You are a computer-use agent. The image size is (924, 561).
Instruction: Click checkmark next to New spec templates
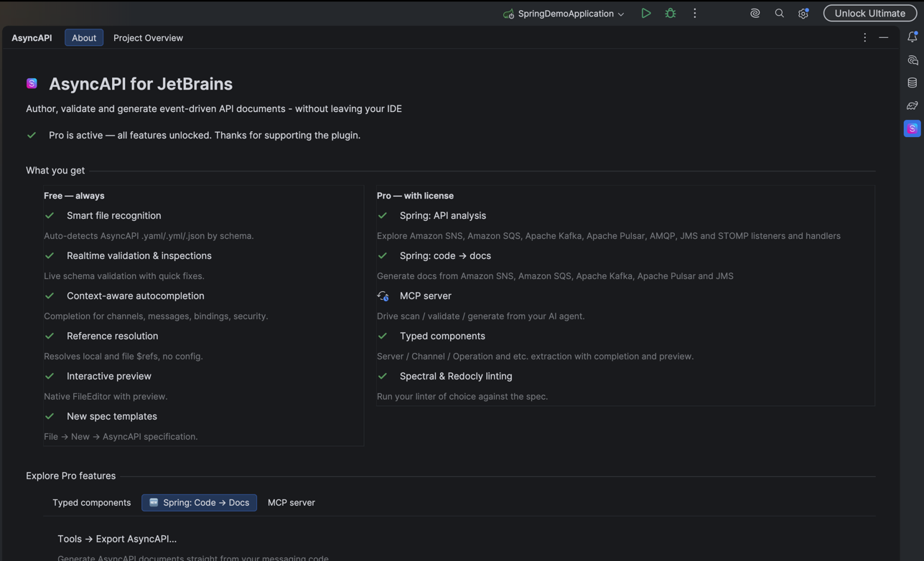click(x=50, y=416)
